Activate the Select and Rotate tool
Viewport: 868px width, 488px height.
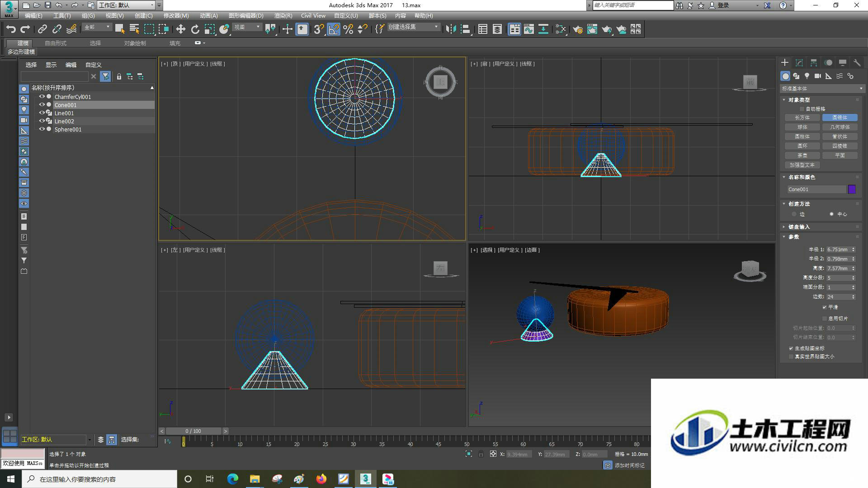click(x=195, y=29)
